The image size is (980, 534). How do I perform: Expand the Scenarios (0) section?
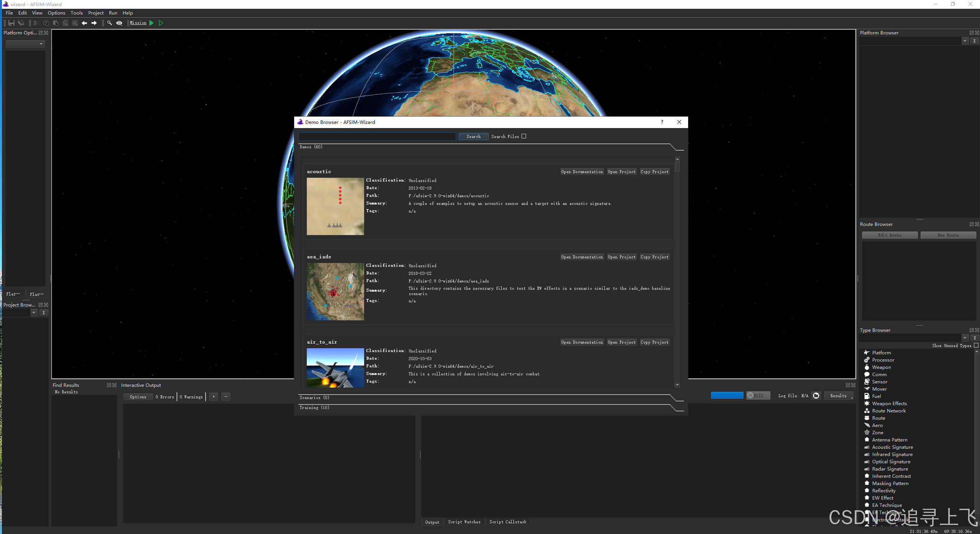(x=314, y=398)
